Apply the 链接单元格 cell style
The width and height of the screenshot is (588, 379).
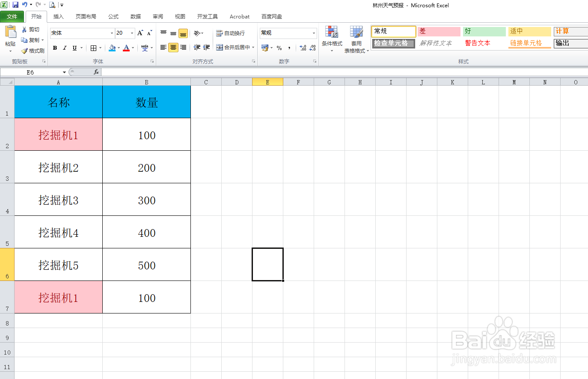pos(529,43)
